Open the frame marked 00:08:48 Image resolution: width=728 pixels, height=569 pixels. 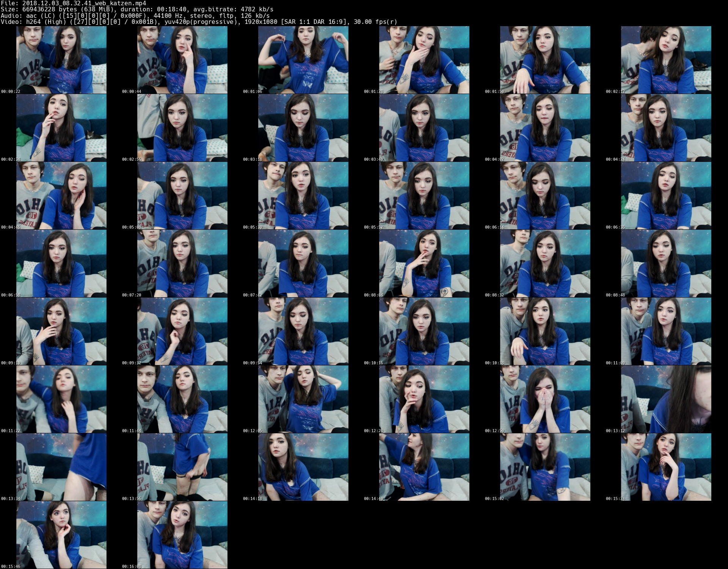(x=666, y=263)
